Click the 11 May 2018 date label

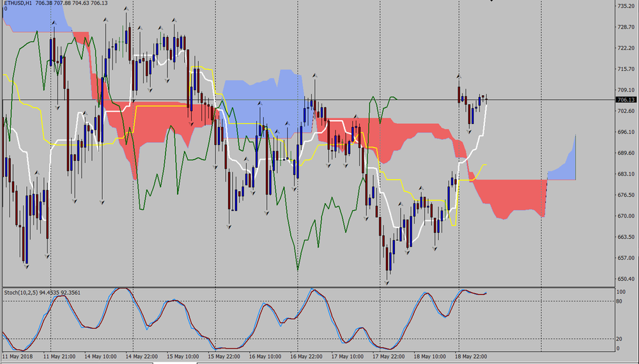pyautogui.click(x=16, y=356)
